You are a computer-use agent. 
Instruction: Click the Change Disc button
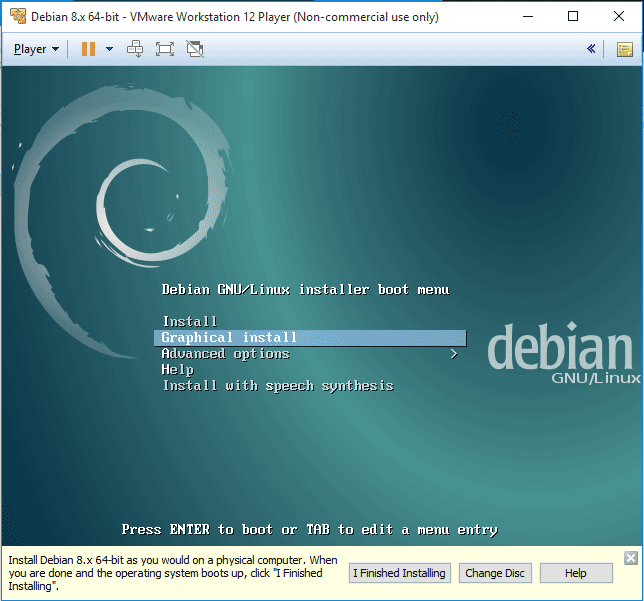(495, 573)
